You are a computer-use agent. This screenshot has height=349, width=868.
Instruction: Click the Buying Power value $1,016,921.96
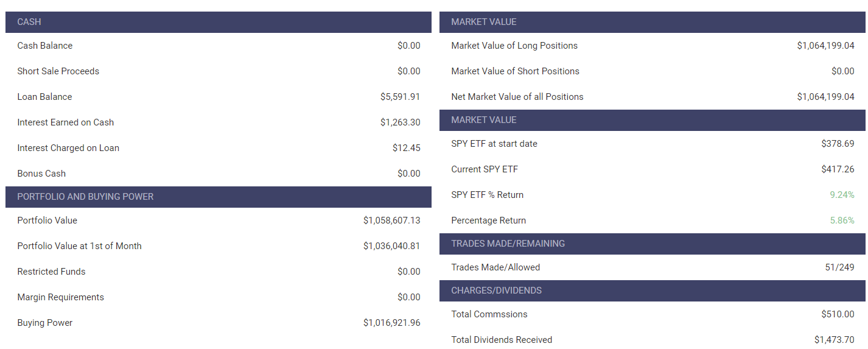point(391,323)
